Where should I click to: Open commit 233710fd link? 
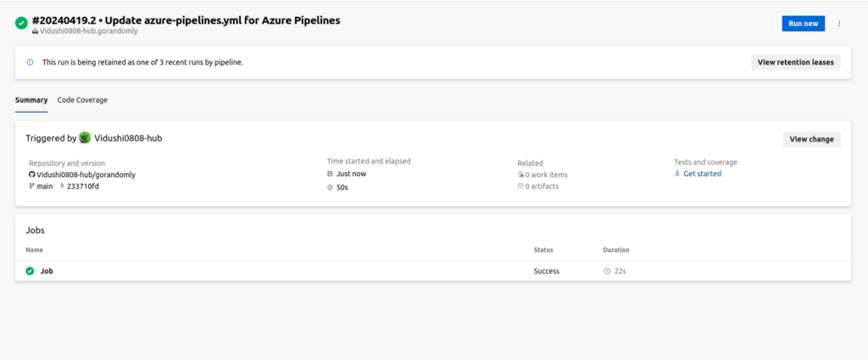pyautogui.click(x=83, y=186)
